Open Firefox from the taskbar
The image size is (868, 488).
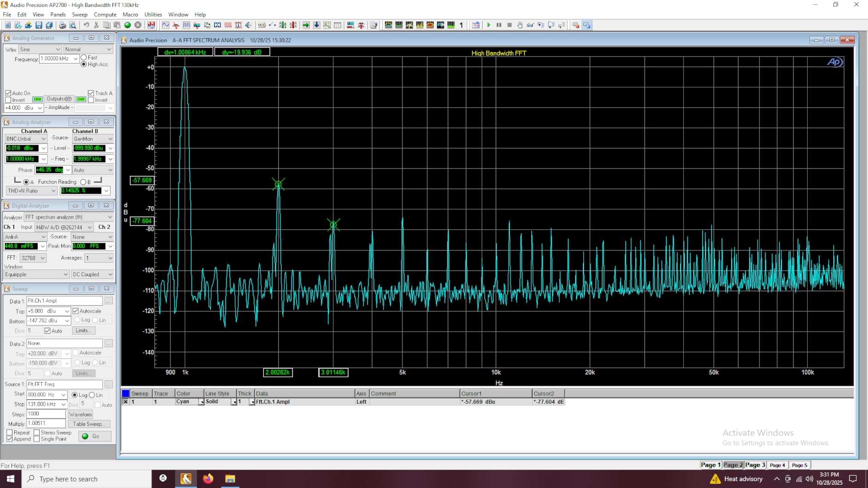coord(208,479)
